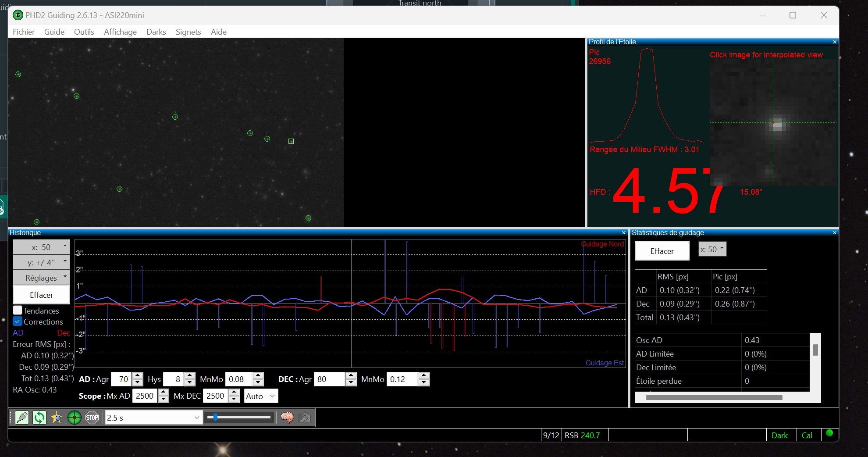
Task: Open the Darks menu
Action: point(156,32)
